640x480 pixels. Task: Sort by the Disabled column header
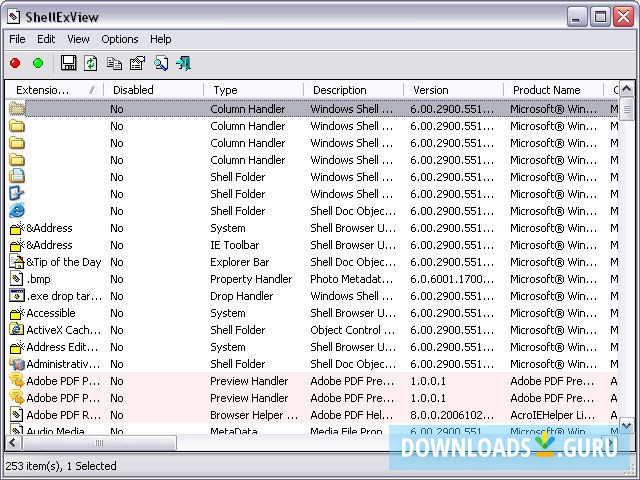(x=153, y=90)
